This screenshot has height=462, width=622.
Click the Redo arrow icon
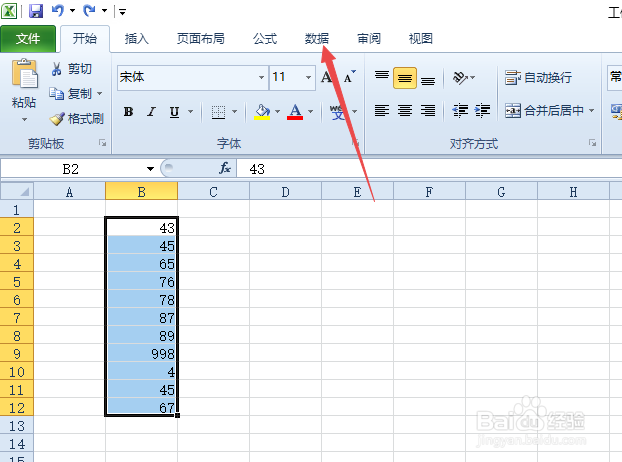coord(89,11)
